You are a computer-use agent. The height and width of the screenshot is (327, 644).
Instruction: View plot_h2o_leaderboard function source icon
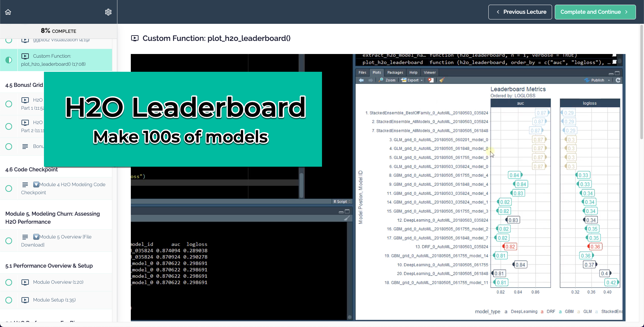point(614,62)
